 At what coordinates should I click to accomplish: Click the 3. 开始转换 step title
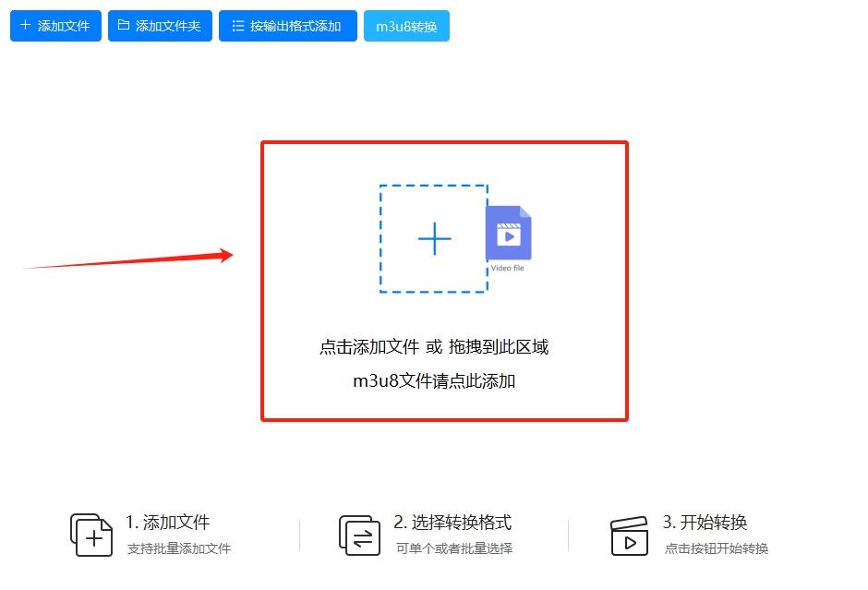pos(705,522)
